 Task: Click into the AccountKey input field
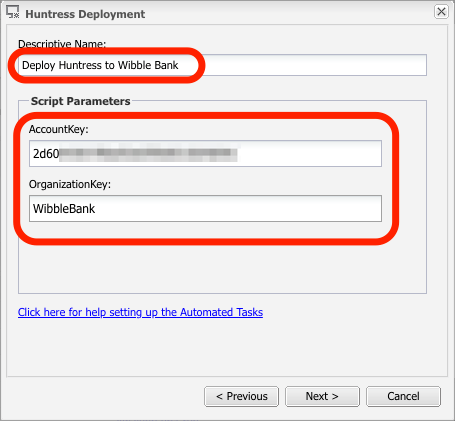point(205,154)
